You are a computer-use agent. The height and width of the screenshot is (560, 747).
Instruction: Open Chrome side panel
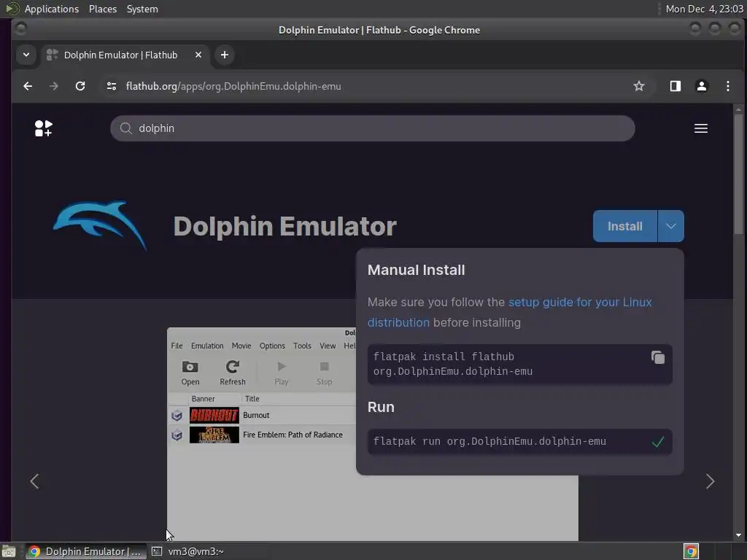click(675, 86)
